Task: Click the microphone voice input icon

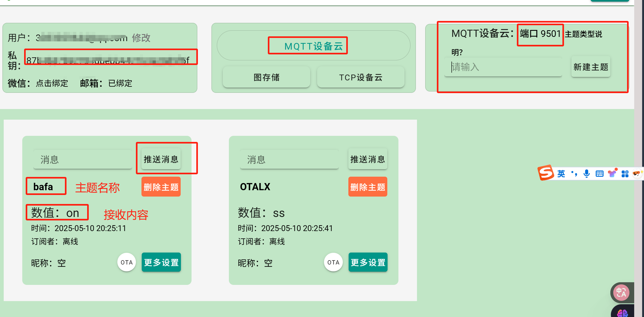Action: [x=587, y=174]
